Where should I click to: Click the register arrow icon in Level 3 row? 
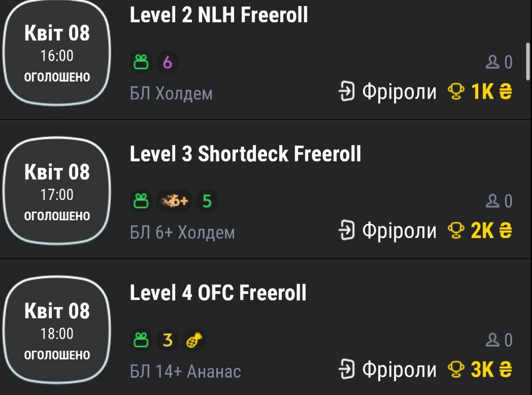click(347, 231)
